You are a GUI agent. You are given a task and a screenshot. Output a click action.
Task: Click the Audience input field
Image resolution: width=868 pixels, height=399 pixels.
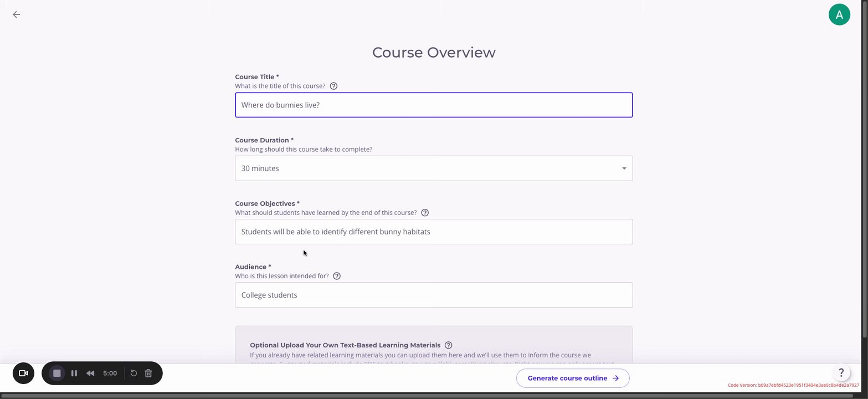coord(434,295)
